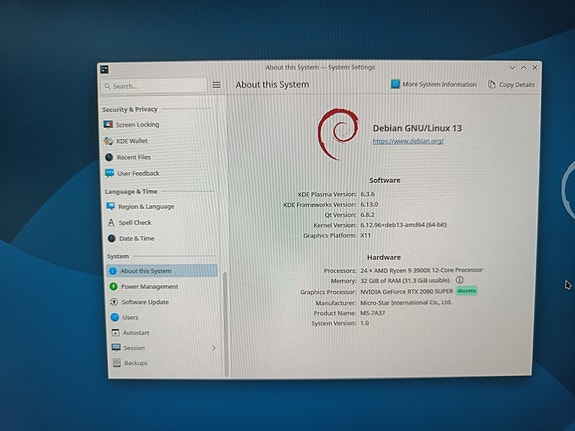
Task: Click the 32 GiB of RAM text
Action: pos(405,280)
